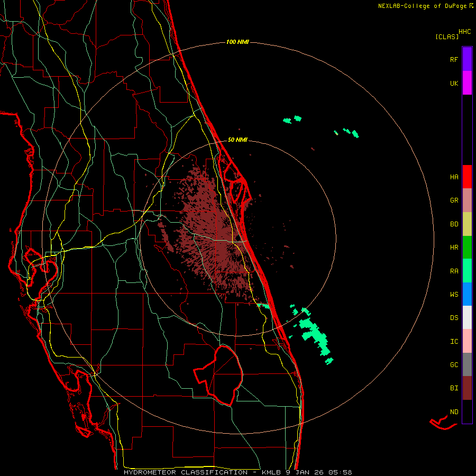Click the "GR" legend label
This screenshot has height=476, width=476.
click(454, 200)
